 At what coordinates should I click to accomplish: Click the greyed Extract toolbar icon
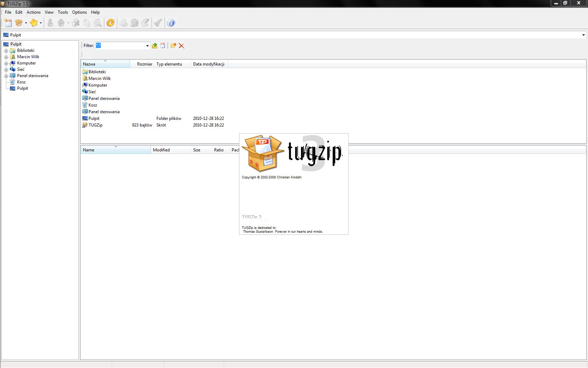(x=61, y=23)
